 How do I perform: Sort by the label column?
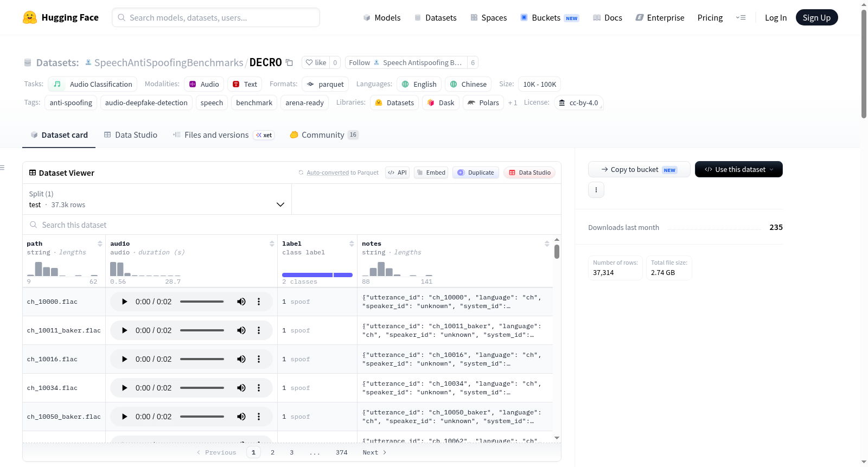[352, 244]
